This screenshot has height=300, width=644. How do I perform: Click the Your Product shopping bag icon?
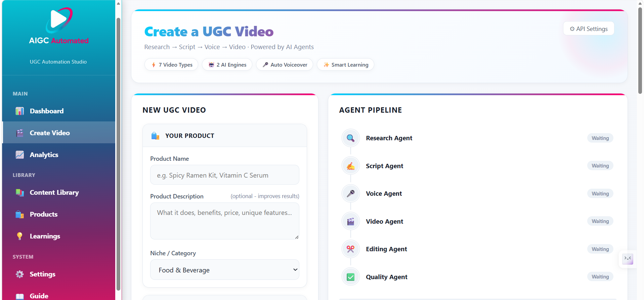pos(155,136)
